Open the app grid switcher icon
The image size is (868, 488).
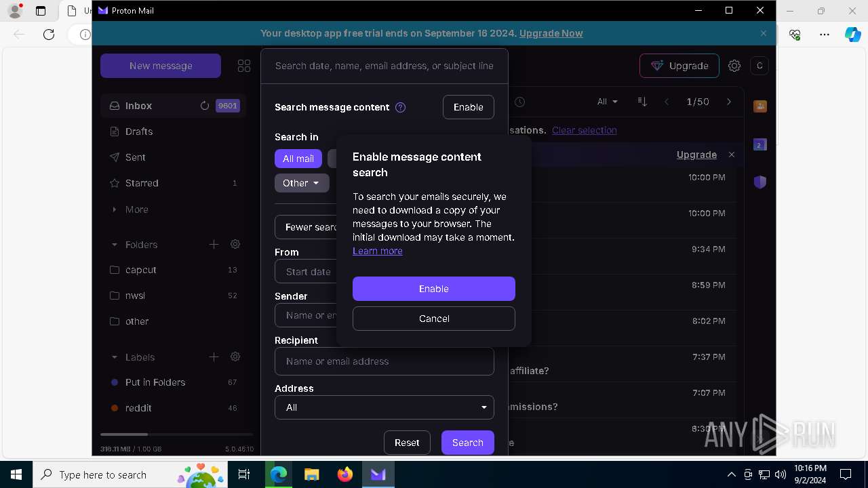pos(244,66)
